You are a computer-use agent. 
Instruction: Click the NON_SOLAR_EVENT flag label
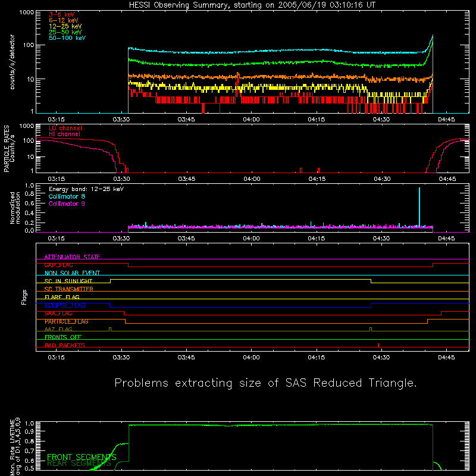[72, 273]
